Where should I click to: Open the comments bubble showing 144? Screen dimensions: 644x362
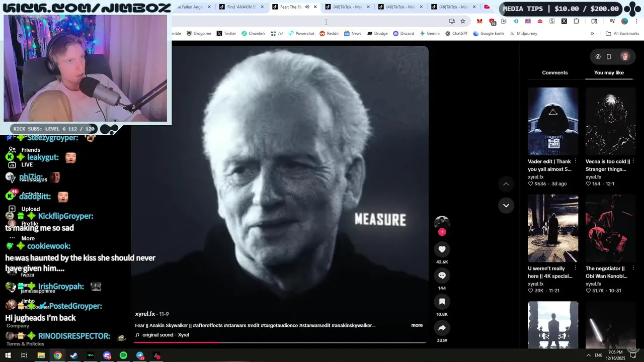[442, 276]
